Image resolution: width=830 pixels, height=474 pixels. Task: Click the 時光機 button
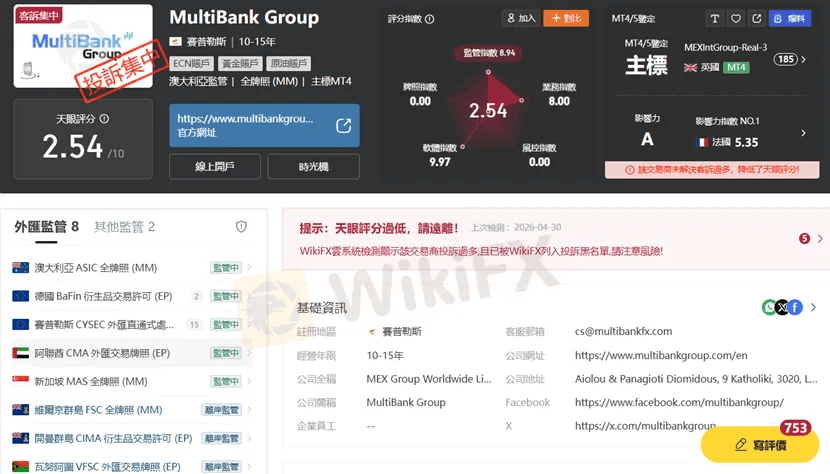313,167
